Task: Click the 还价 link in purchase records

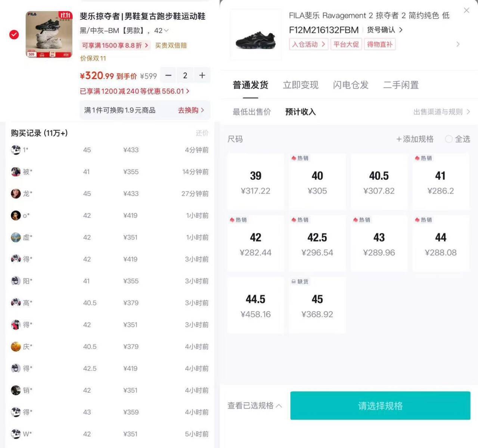Action: pyautogui.click(x=202, y=133)
